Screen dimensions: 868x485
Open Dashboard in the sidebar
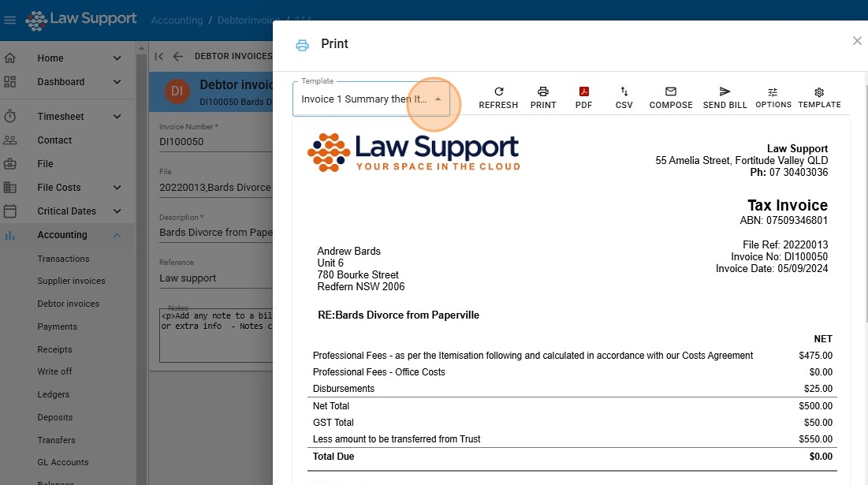pyautogui.click(x=61, y=82)
